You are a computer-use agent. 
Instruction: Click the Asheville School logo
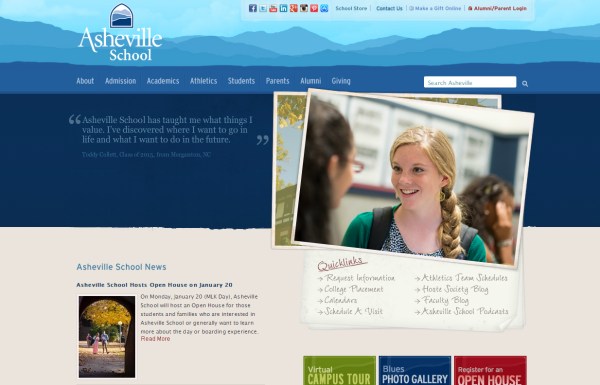(x=121, y=33)
